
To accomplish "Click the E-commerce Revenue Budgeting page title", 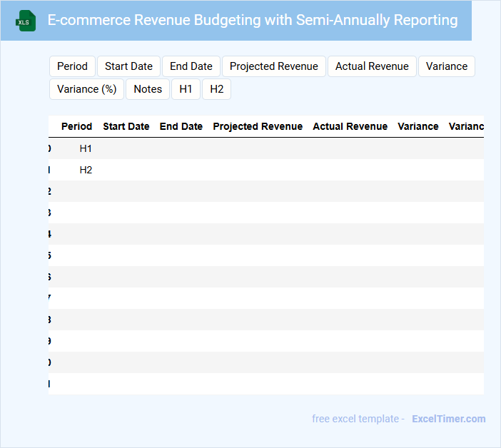I will tap(253, 20).
